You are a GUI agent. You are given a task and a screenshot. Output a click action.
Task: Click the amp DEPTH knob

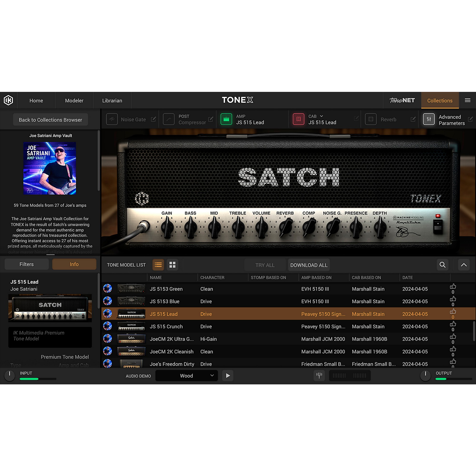pos(380,227)
